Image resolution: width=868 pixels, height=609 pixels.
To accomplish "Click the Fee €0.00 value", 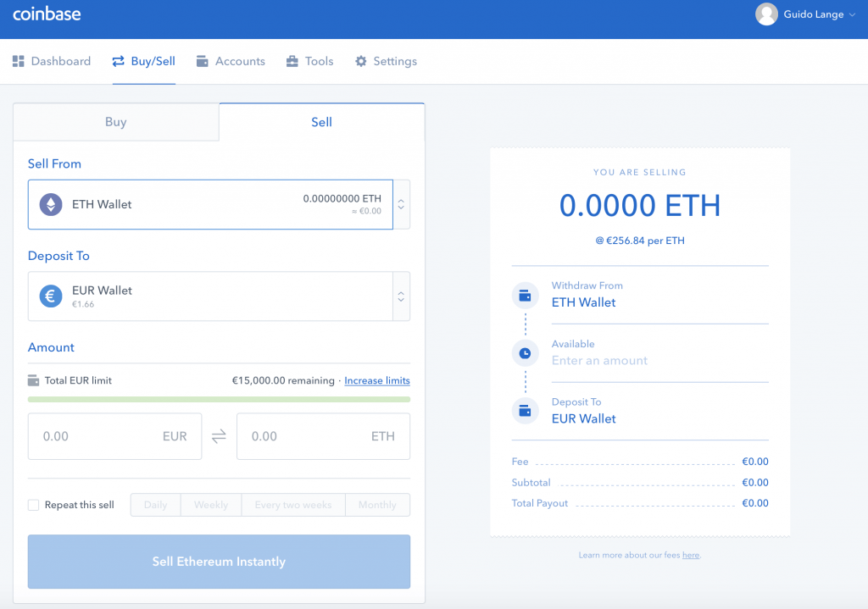I will click(755, 462).
